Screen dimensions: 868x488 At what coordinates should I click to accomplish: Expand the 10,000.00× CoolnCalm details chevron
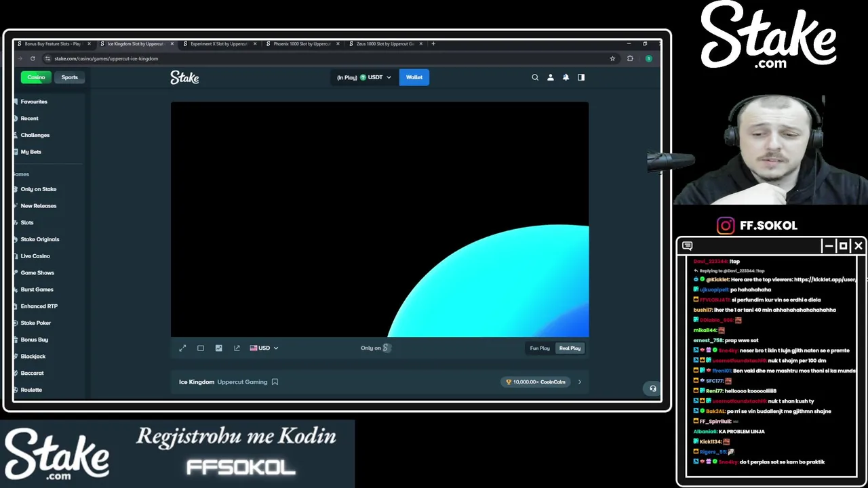point(580,382)
